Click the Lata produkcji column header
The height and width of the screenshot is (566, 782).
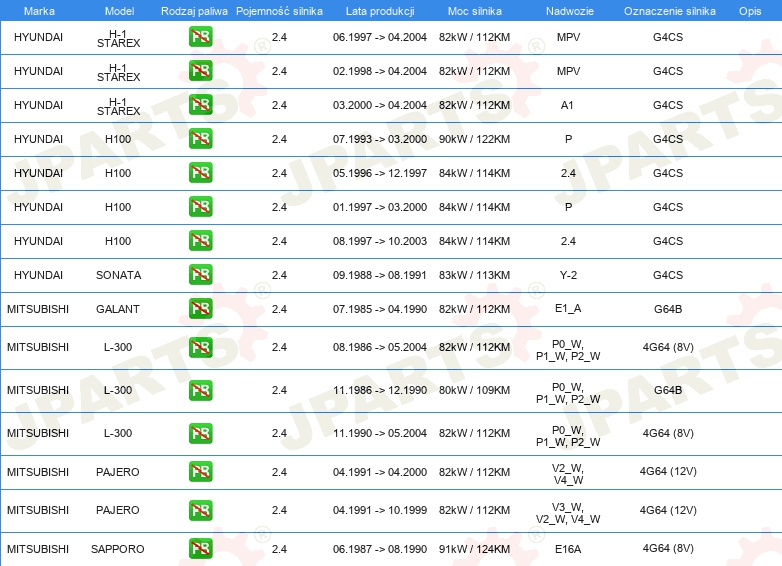(x=380, y=11)
